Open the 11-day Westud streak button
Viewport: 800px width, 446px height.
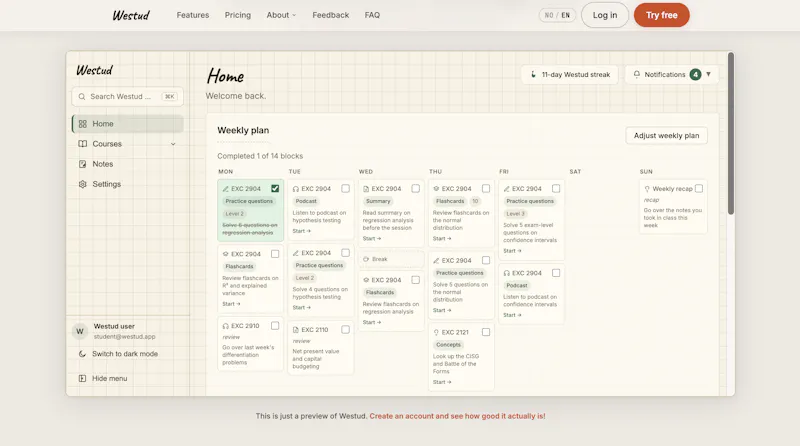(570, 75)
